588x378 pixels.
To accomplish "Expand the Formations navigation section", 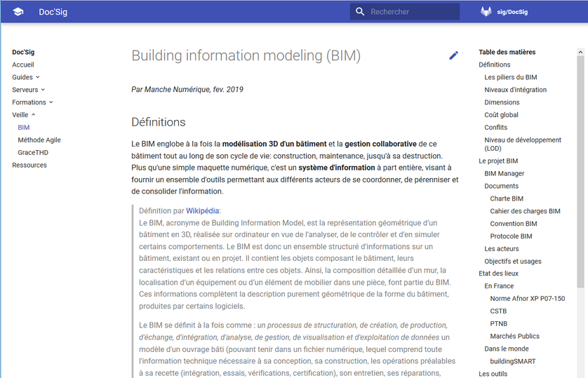I will coord(32,102).
